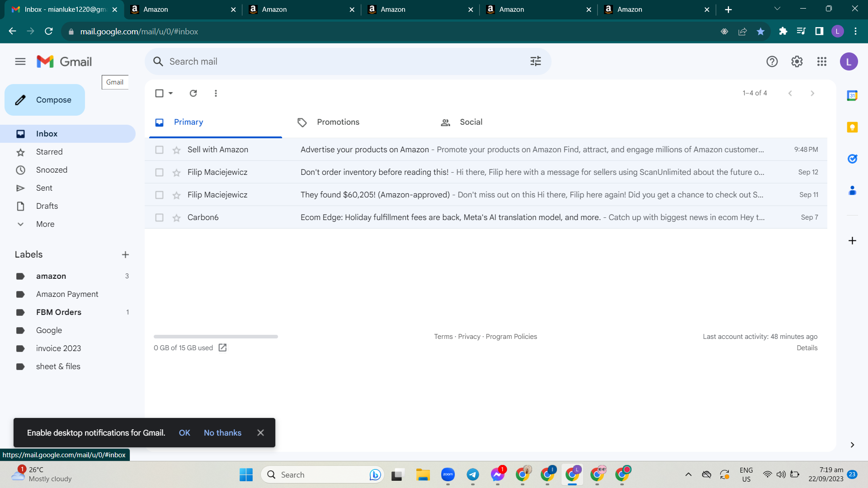
Task: Show search options filter icon
Action: (x=536, y=61)
